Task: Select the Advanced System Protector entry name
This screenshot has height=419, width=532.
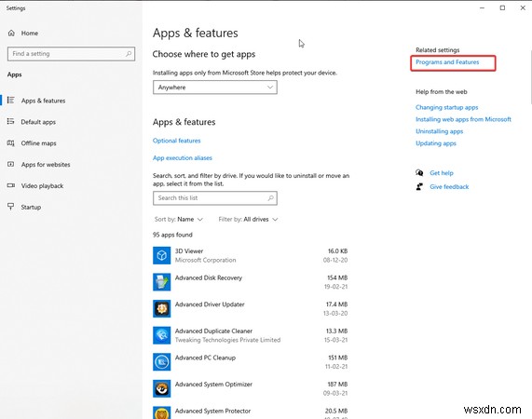Action: 212,411
